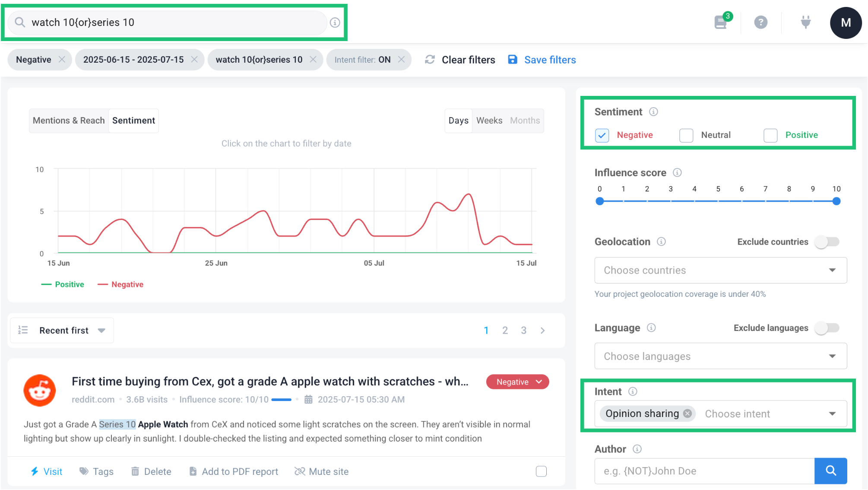The width and height of the screenshot is (868, 490).
Task: Click the Reddit avatar of the mention
Action: click(x=40, y=391)
